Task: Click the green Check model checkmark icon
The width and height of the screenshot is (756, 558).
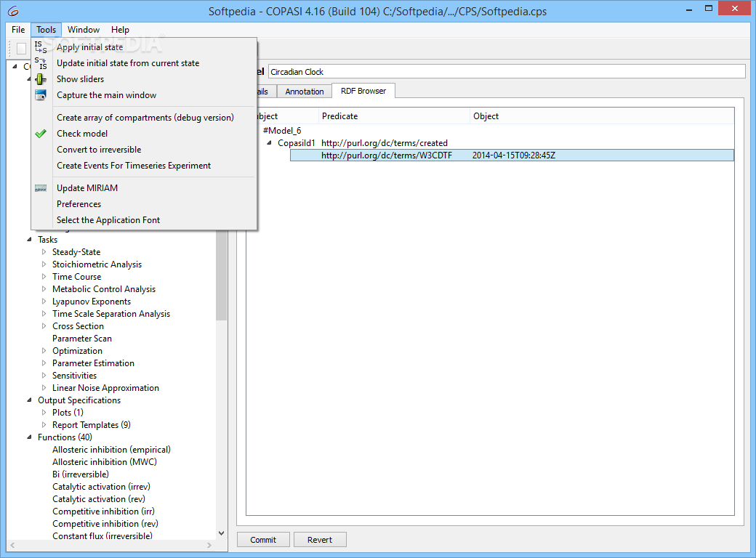Action: (x=41, y=134)
